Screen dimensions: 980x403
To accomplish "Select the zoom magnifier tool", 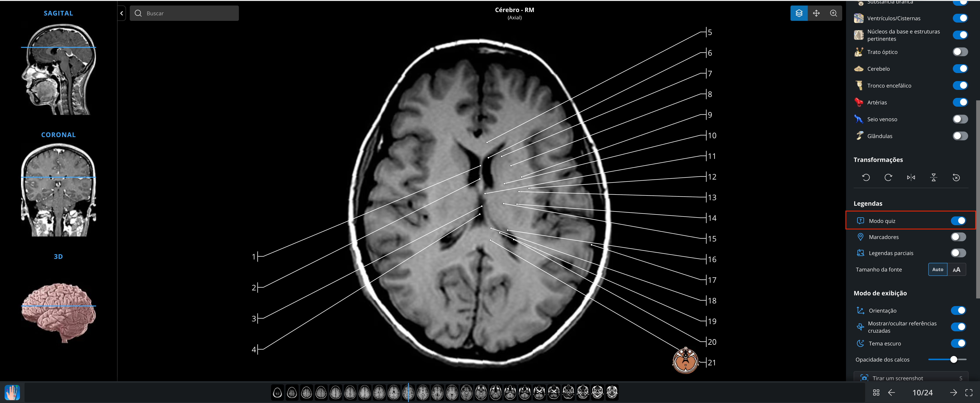I will tap(833, 13).
